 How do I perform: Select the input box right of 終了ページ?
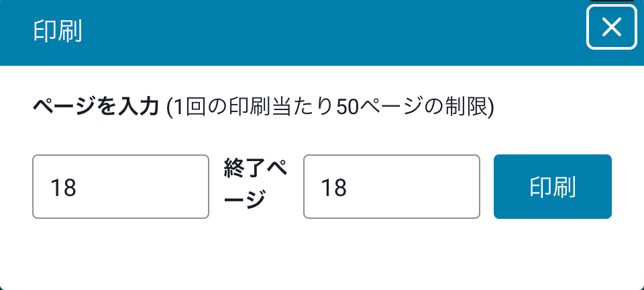pos(392,187)
